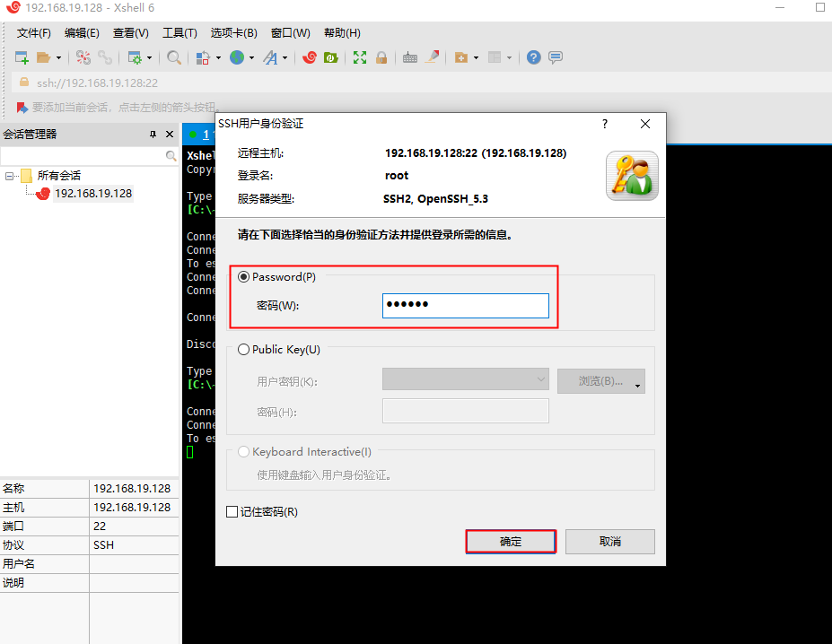Close the SSH用户身份验证 dialog
Image resolution: width=832 pixels, height=644 pixels.
pos(645,124)
